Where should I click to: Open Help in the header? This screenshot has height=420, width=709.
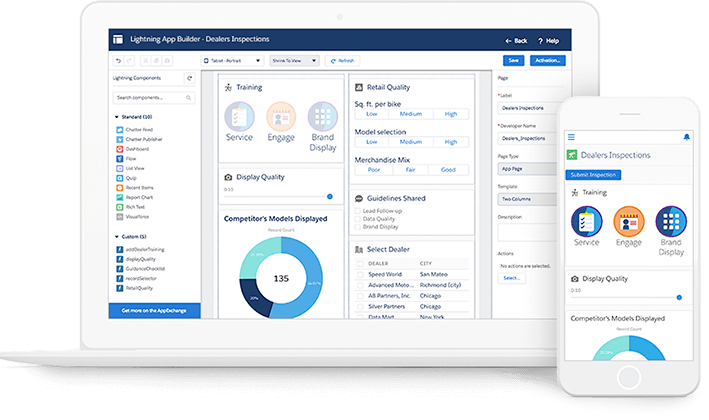click(x=548, y=41)
